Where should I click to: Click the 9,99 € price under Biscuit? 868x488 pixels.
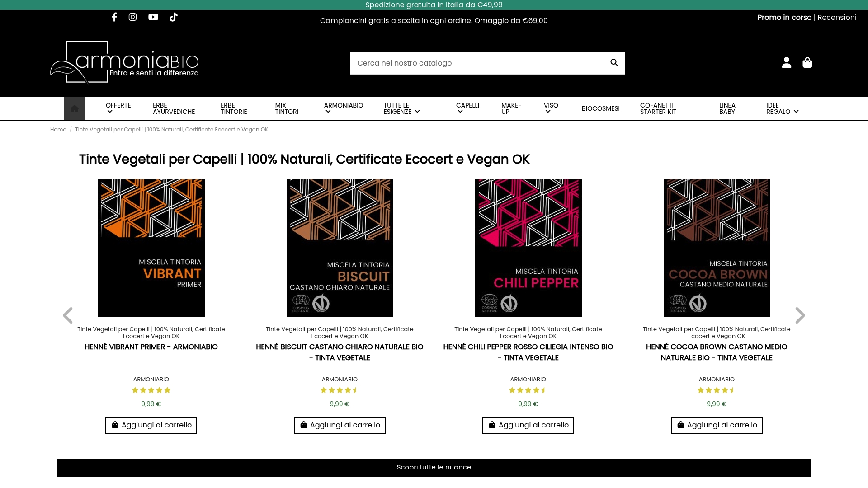[340, 404]
